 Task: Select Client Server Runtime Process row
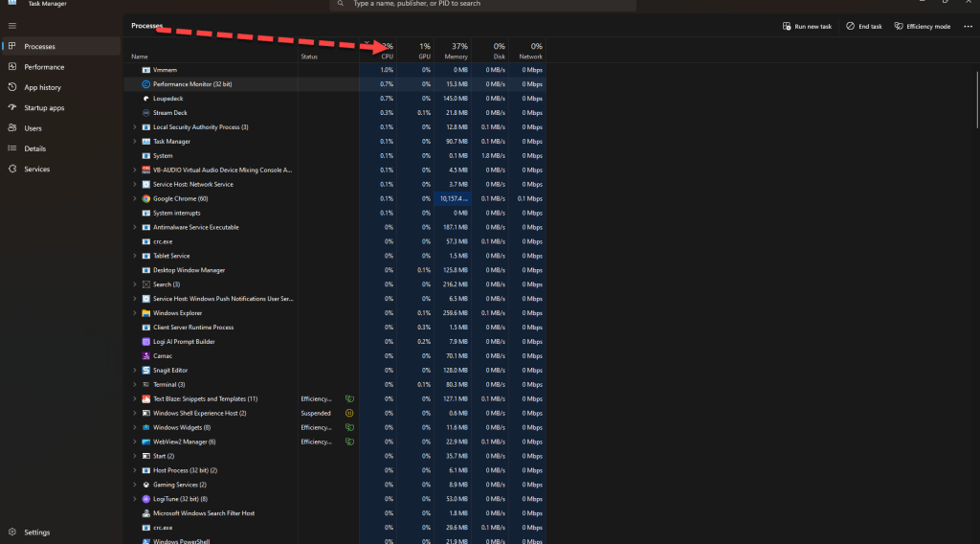[x=335, y=328]
